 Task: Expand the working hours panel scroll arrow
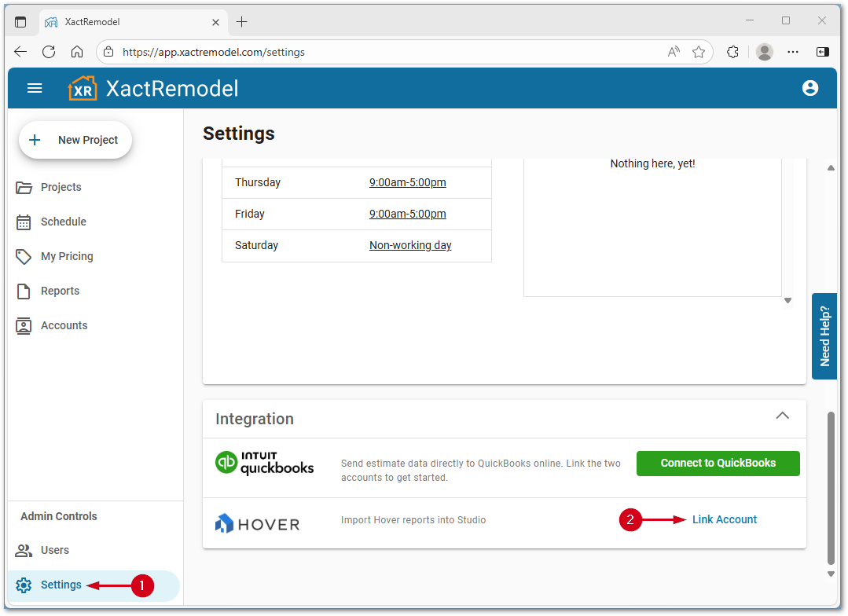787,300
